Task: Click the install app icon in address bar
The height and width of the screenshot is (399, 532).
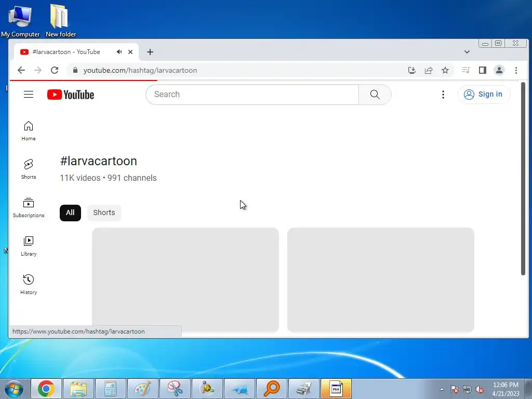Action: (411, 70)
